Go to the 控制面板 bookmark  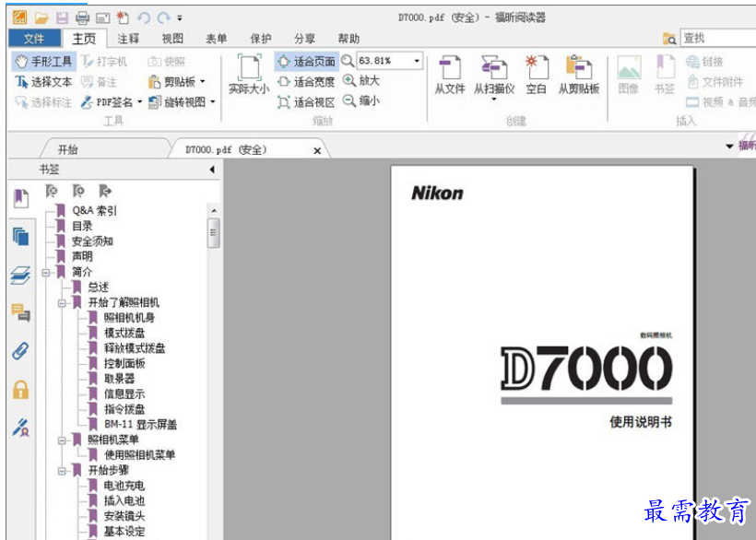click(x=124, y=364)
